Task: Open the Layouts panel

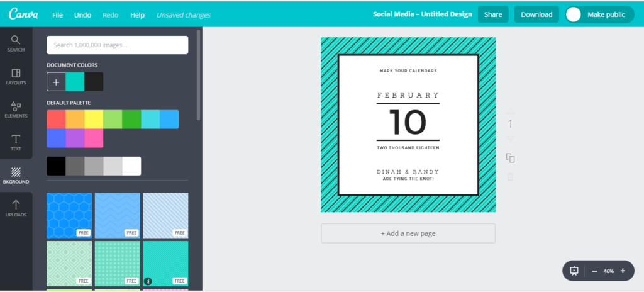Action: [16, 76]
